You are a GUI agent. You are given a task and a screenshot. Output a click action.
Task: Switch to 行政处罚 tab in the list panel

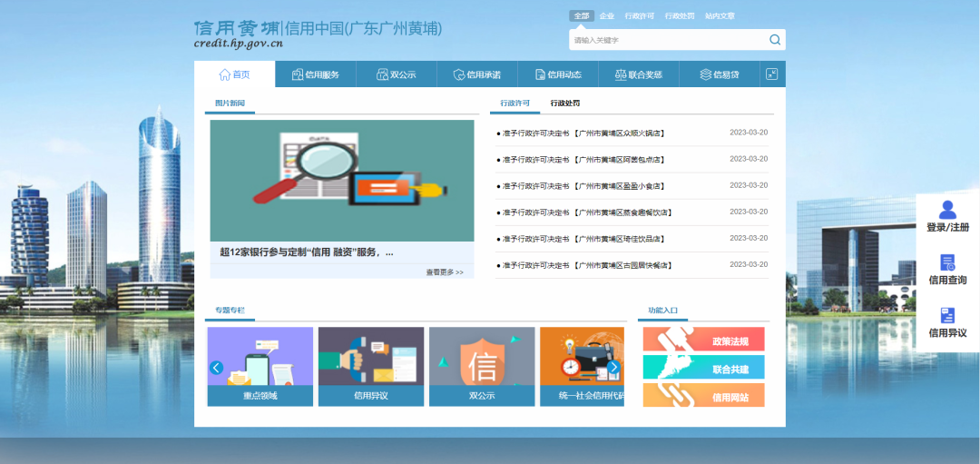tap(565, 104)
